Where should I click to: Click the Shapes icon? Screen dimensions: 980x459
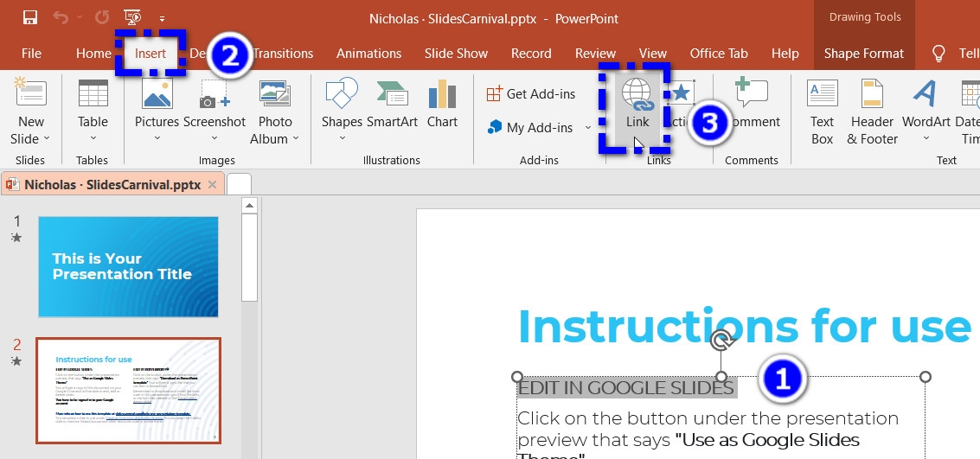[x=342, y=93]
